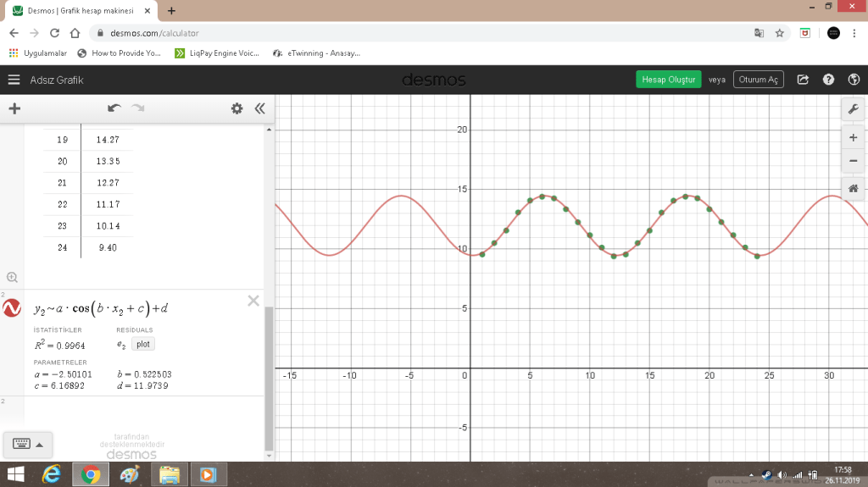Screen dimensions: 868x487
Task: Delete the regression expression
Action: (253, 301)
